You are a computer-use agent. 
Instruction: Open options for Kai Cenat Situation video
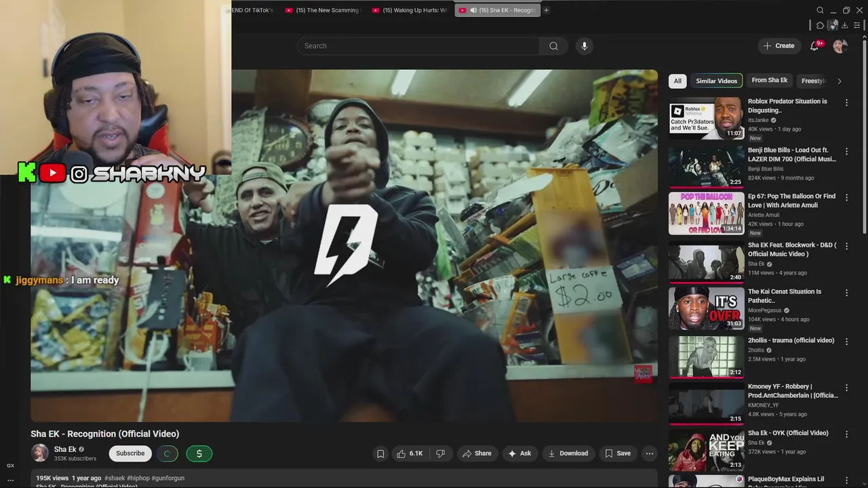coord(846,293)
